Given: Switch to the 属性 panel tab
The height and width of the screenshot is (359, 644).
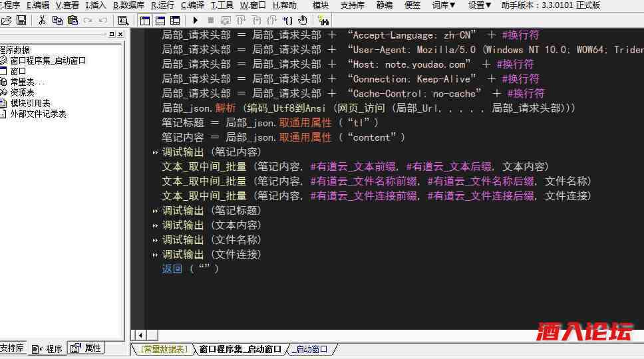Looking at the screenshot, I should (x=86, y=348).
